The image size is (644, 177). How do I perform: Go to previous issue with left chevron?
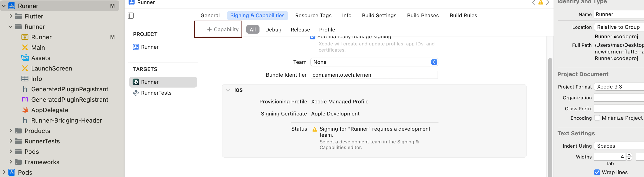point(533,3)
